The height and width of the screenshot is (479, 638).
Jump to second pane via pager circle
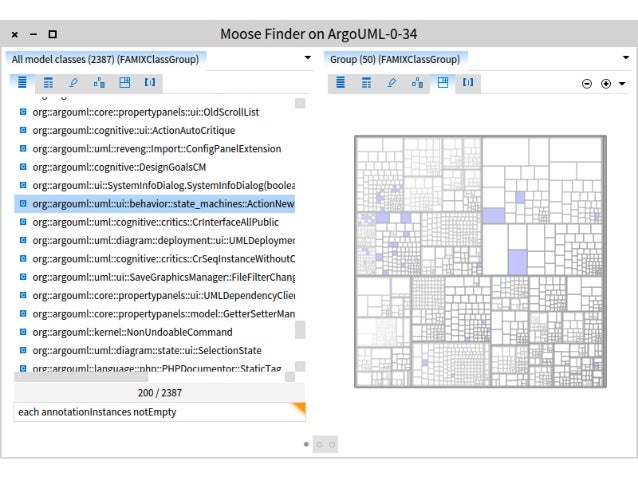coord(319,444)
